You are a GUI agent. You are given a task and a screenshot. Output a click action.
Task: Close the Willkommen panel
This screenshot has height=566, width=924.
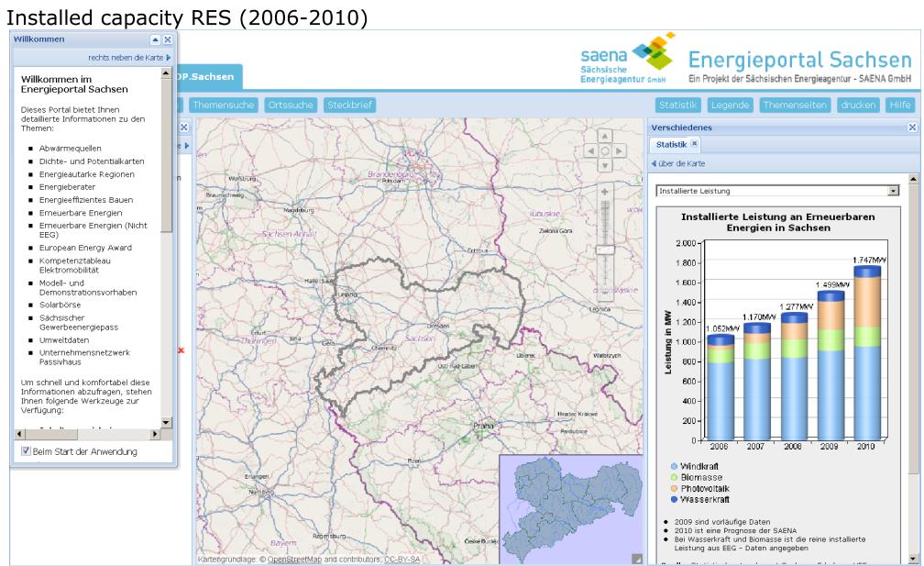pyautogui.click(x=168, y=39)
